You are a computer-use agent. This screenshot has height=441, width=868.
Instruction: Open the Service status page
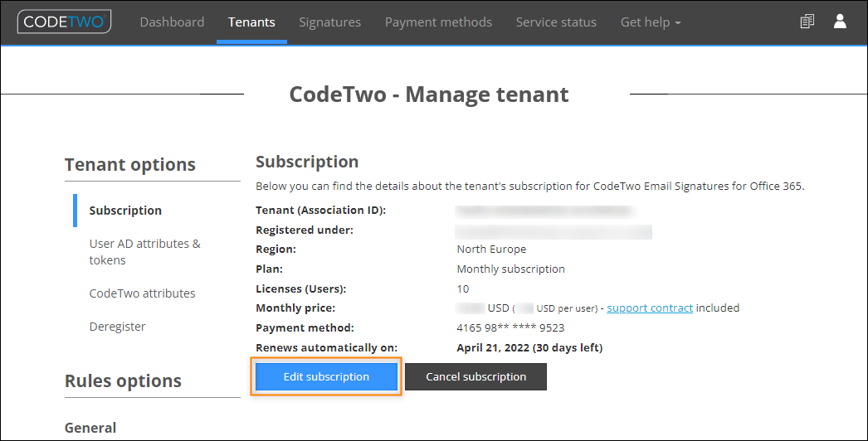pos(556,22)
